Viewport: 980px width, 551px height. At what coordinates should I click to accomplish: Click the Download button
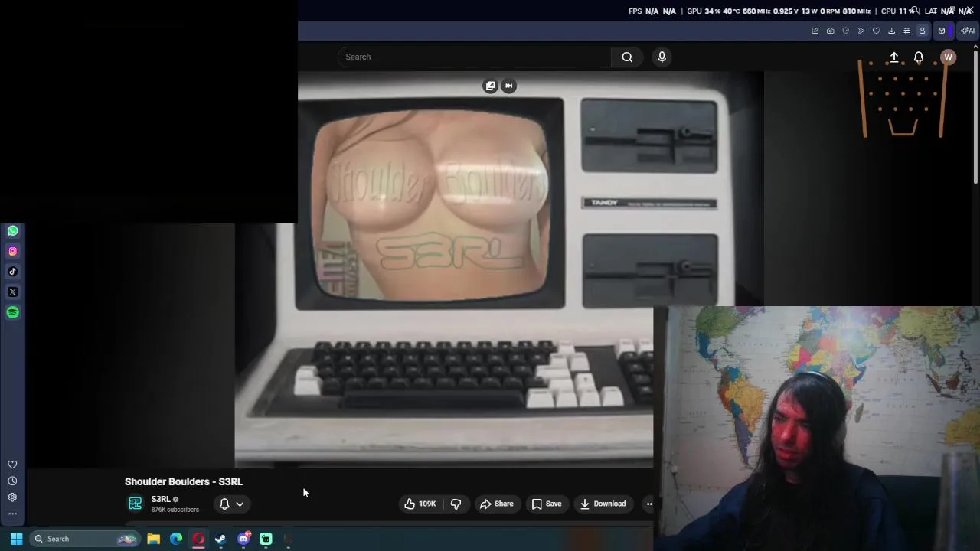[x=603, y=504]
